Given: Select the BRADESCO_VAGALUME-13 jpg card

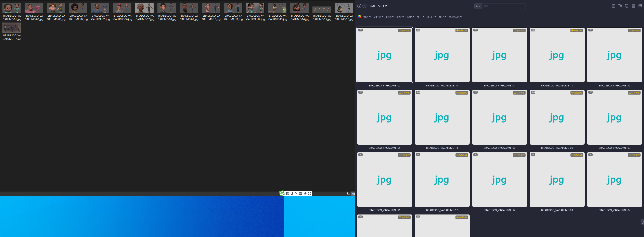Looking at the screenshot, I should 442,117.
